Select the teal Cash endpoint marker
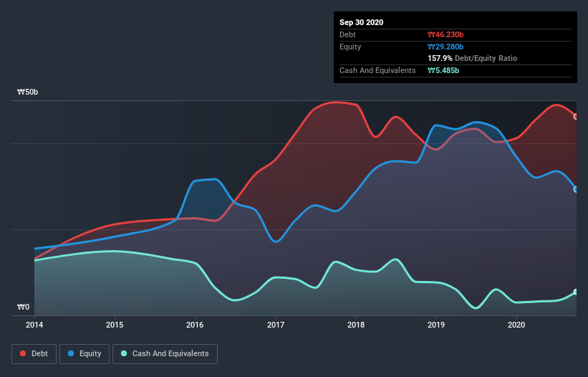The image size is (588, 377). 576,292
